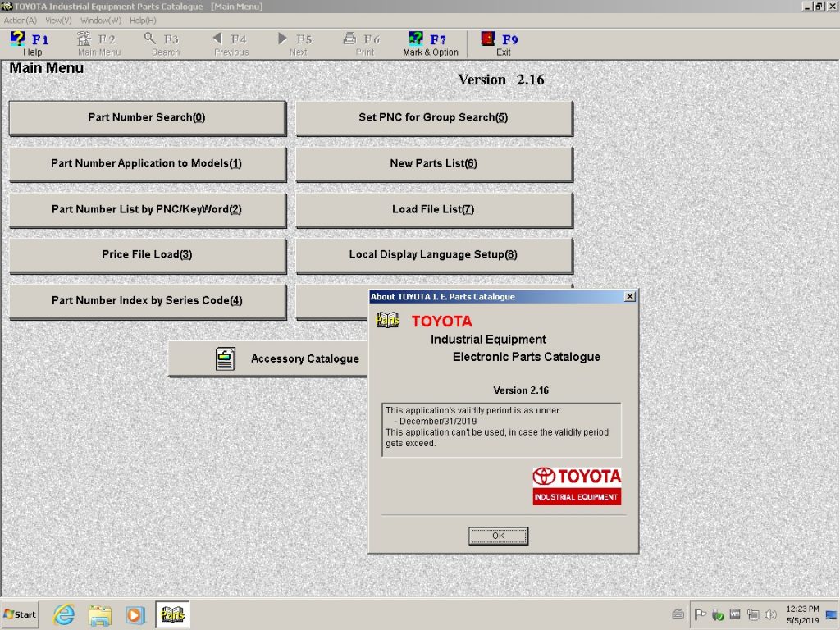The image size is (840, 630).
Task: Open the Accessory Catalogue button
Action: click(x=269, y=358)
